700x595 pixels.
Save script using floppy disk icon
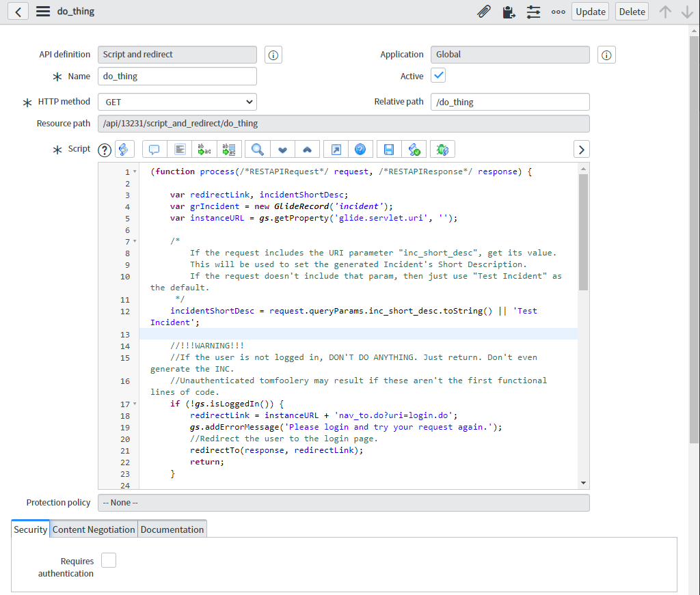(388, 149)
